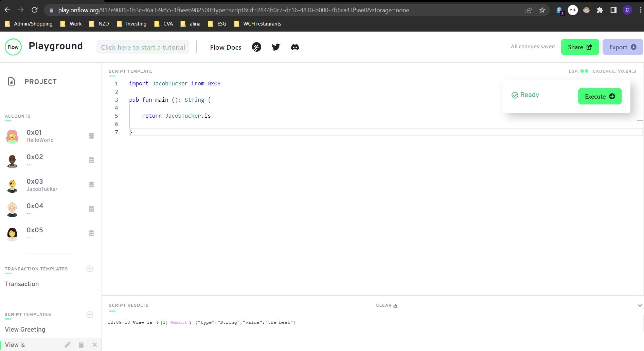Open the Work bookmarks folder
The height and width of the screenshot is (351, 644).
pos(71,24)
